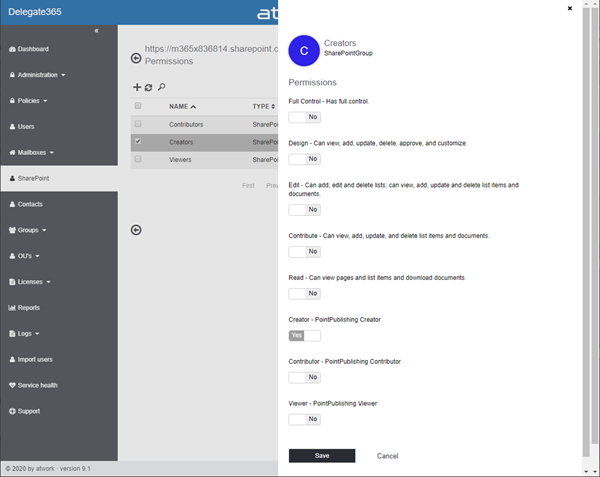The image size is (600, 477).
Task: Check the Viewers row checkbox
Action: (x=138, y=159)
